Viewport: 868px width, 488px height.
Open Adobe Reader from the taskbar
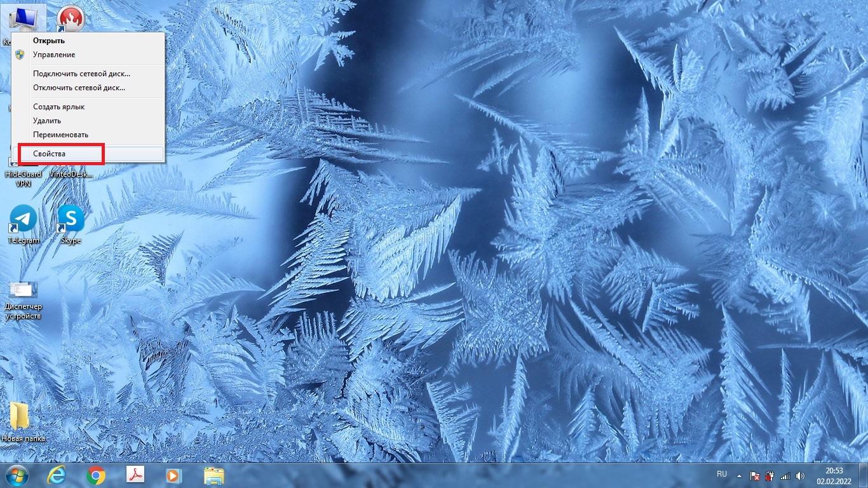tap(136, 475)
